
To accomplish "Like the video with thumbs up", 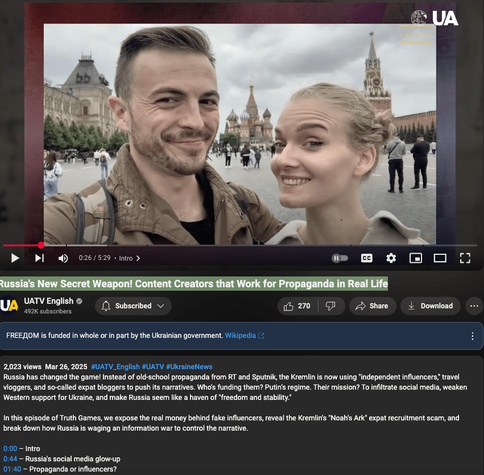I will pos(297,306).
